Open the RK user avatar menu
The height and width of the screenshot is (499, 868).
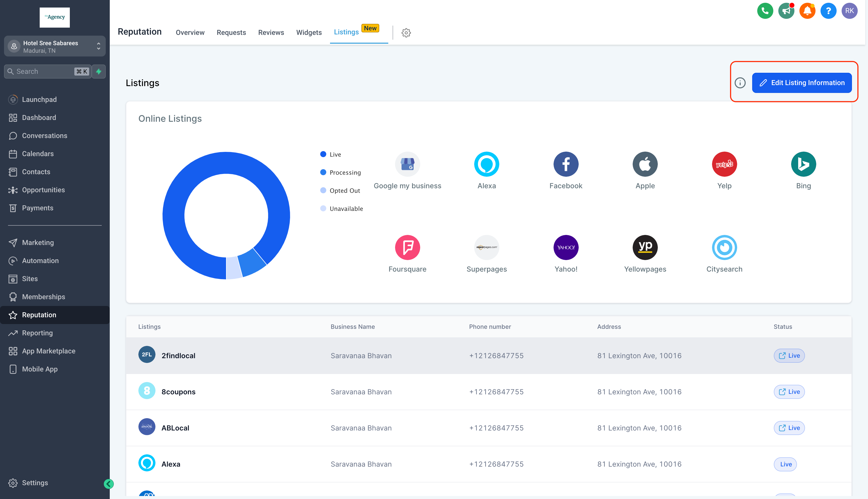coord(849,11)
